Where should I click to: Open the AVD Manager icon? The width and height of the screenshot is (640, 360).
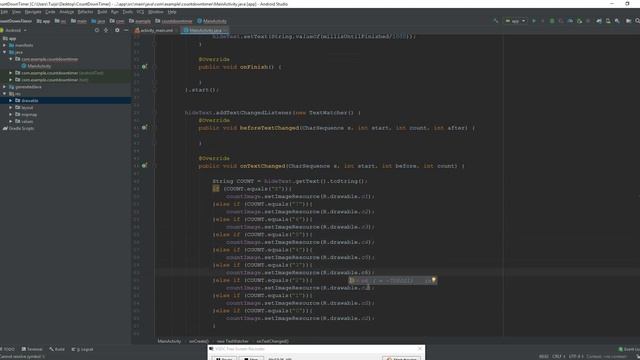pos(608,21)
